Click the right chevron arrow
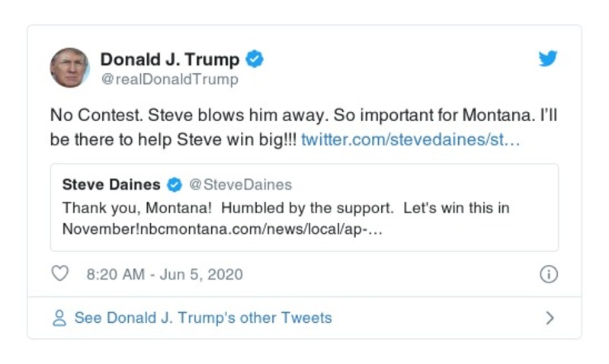The width and height of the screenshot is (609, 364). 550,318
